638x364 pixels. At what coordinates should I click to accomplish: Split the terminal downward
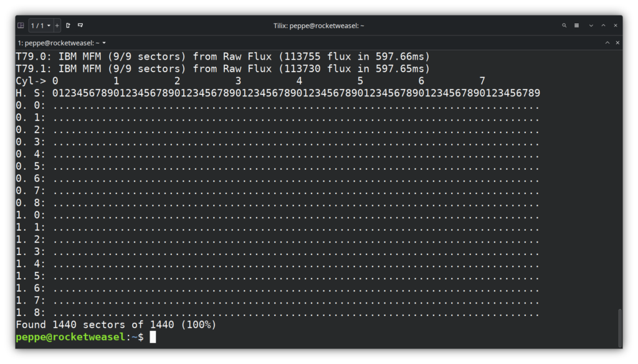(80, 26)
